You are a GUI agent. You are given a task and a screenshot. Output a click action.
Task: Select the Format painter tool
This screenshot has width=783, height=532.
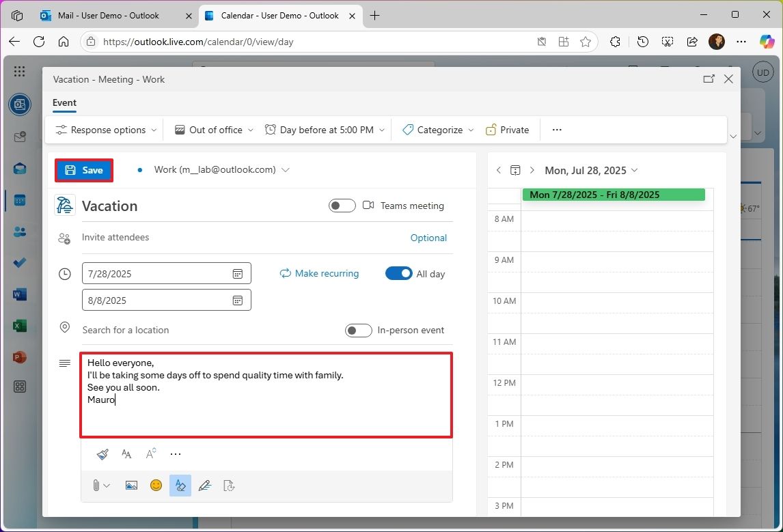(x=102, y=453)
